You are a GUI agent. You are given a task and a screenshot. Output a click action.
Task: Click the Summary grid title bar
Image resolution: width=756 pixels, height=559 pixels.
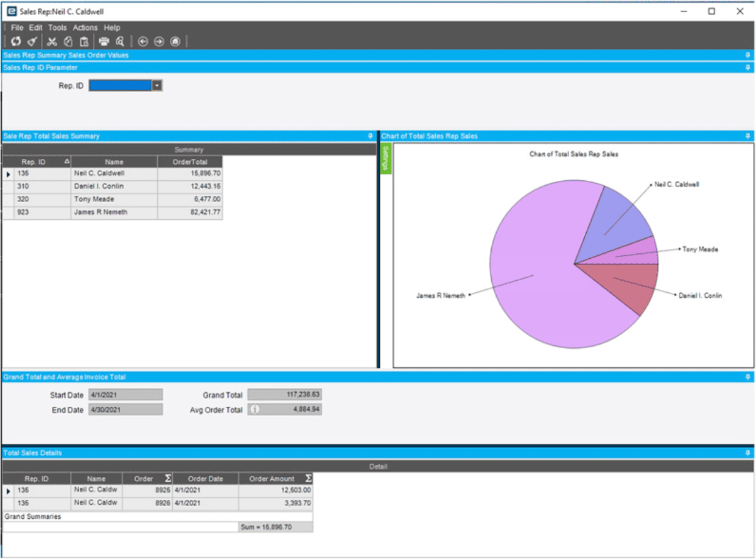189,149
